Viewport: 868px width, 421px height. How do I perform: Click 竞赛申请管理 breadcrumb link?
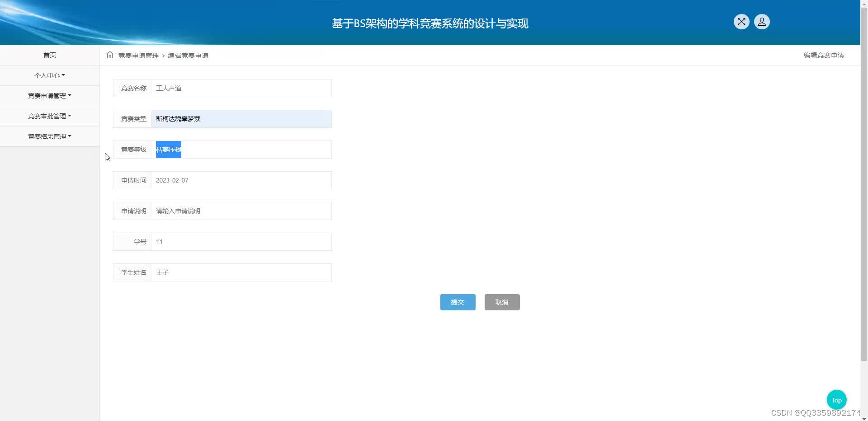138,56
